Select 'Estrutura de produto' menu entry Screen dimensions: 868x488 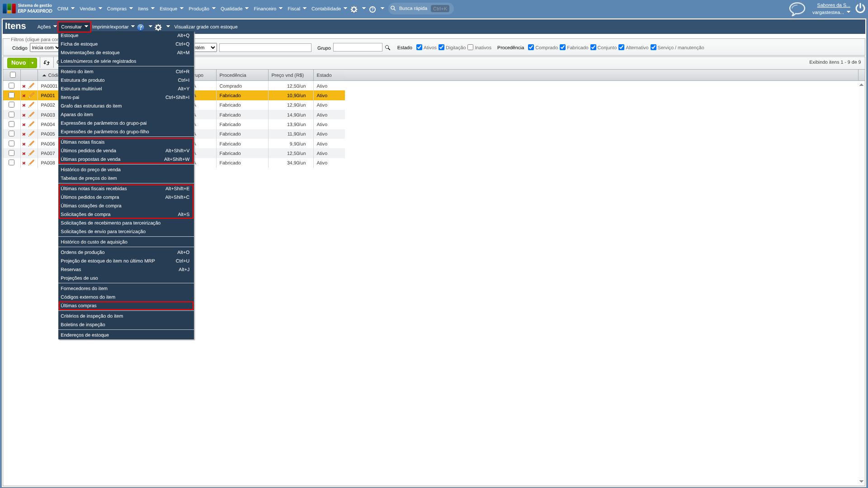pyautogui.click(x=125, y=80)
